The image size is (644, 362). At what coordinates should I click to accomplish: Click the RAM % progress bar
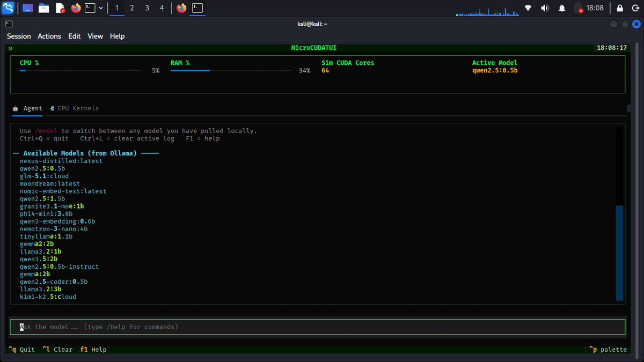[231, 70]
